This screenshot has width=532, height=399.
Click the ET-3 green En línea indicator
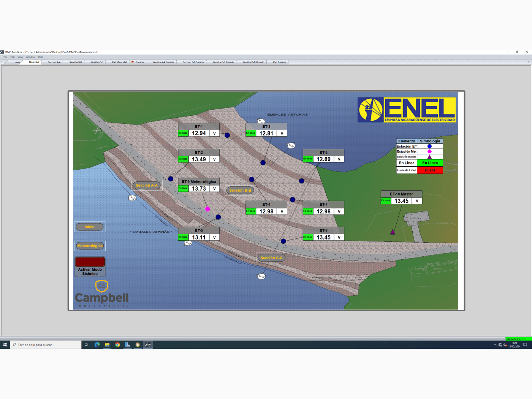point(250,133)
